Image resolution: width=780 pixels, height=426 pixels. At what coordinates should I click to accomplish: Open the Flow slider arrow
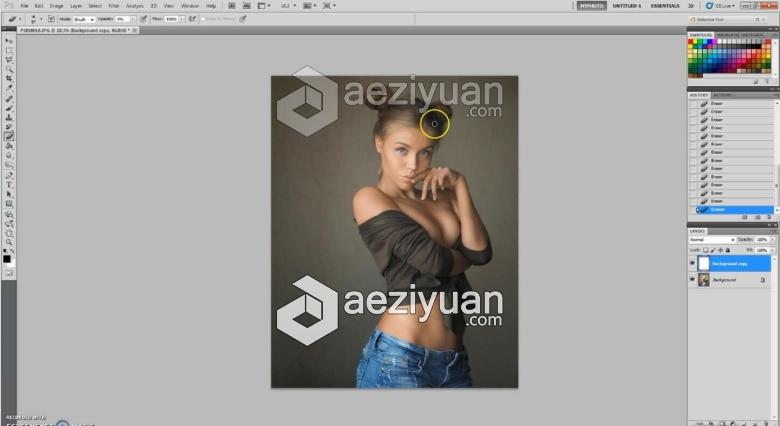click(x=182, y=19)
